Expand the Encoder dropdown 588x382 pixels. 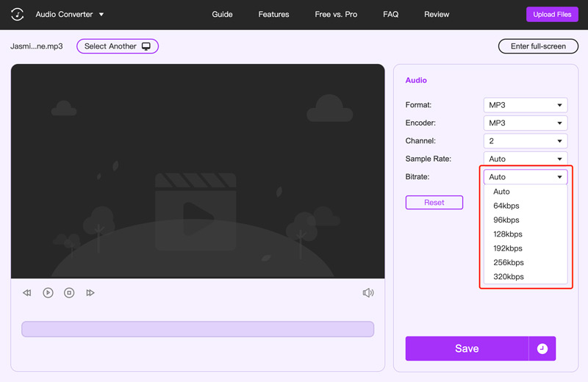tap(525, 123)
